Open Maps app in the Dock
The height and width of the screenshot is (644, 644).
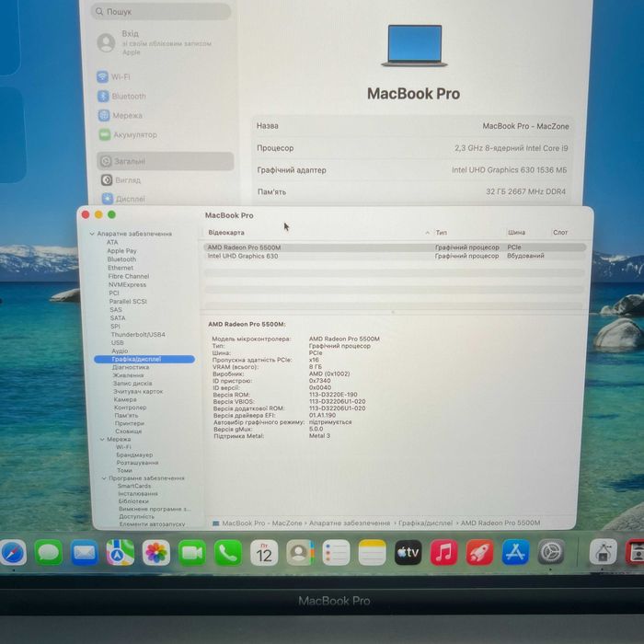point(120,553)
